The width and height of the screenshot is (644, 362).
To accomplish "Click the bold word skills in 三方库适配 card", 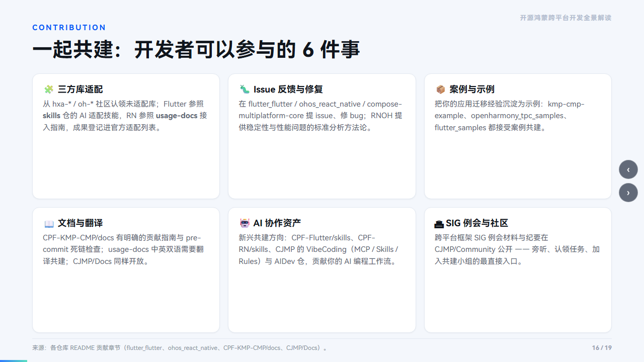I will pos(51,116).
